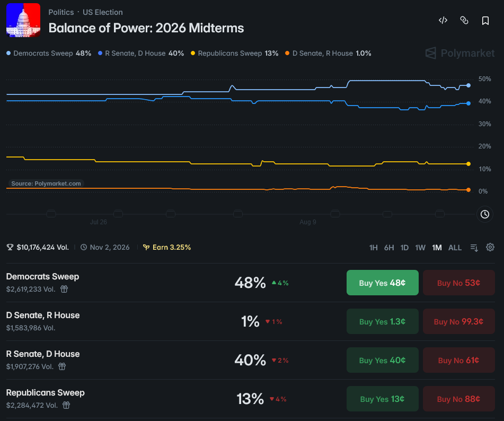Screen dimensions: 504x421
Task: Copy market link with chain icon
Action: 464,20
